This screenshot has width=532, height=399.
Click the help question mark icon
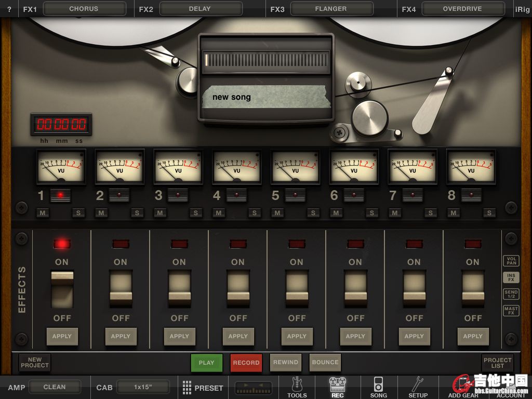click(x=9, y=9)
